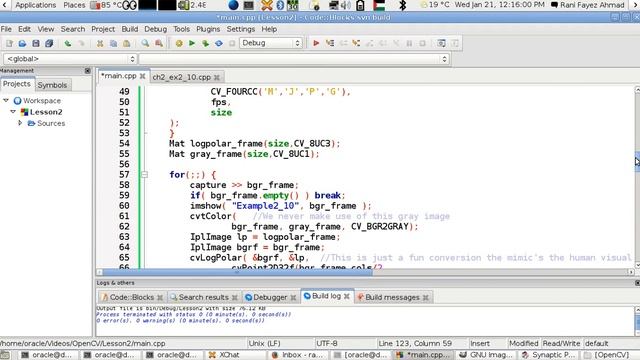Collapse the Lesson2 project node
The image size is (640, 360).
(13, 111)
